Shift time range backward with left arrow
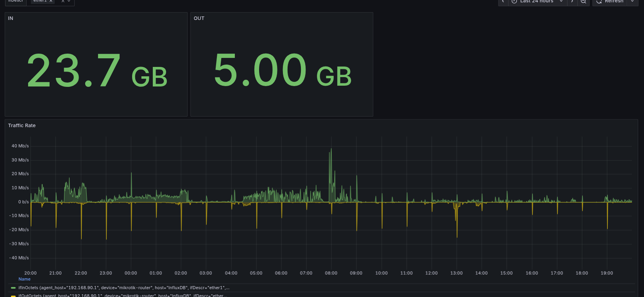This screenshot has width=644, height=297. click(x=503, y=2)
